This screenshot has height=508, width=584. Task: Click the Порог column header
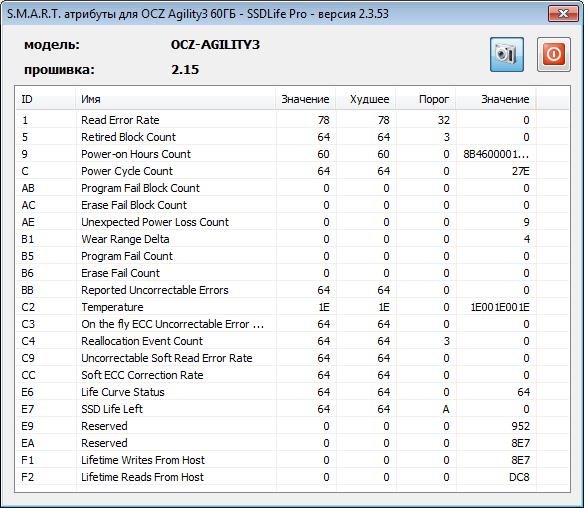pyautogui.click(x=426, y=99)
